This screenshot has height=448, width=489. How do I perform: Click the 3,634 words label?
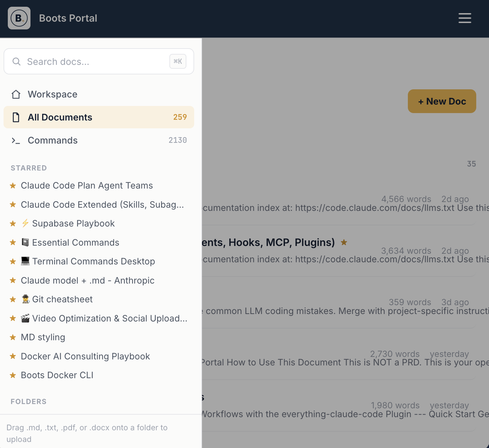coord(406,251)
